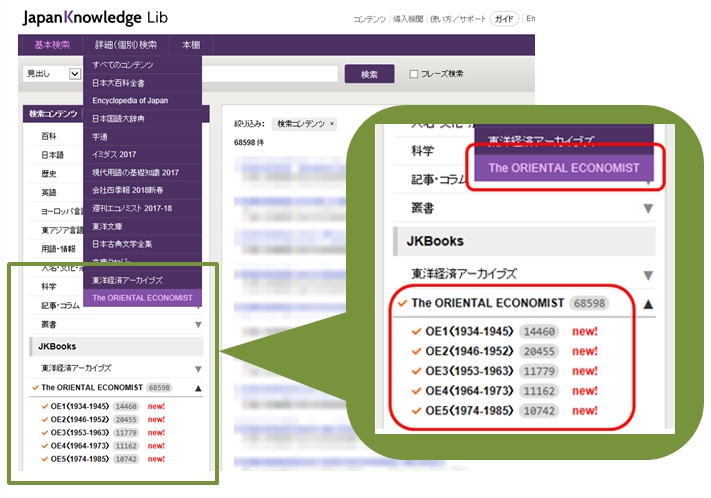Uncheck The ORIENTAL ECONOMIST in the small left sidebar

tap(35, 387)
